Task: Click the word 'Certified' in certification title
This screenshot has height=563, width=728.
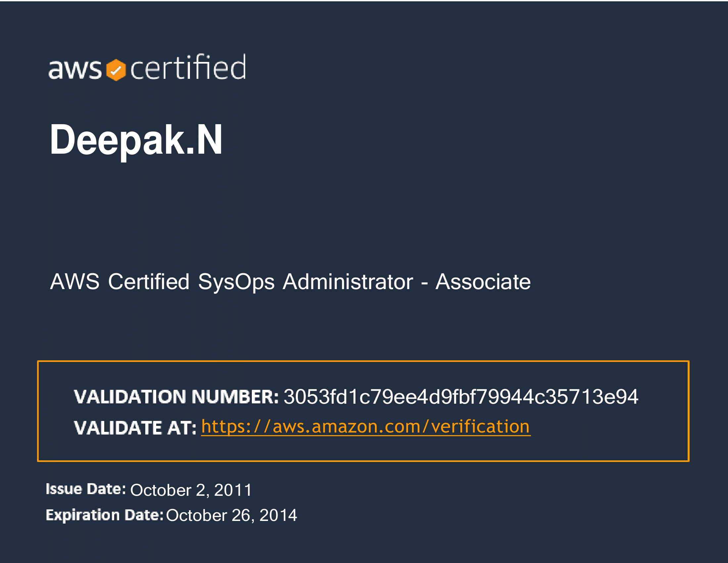Action: tap(149, 282)
